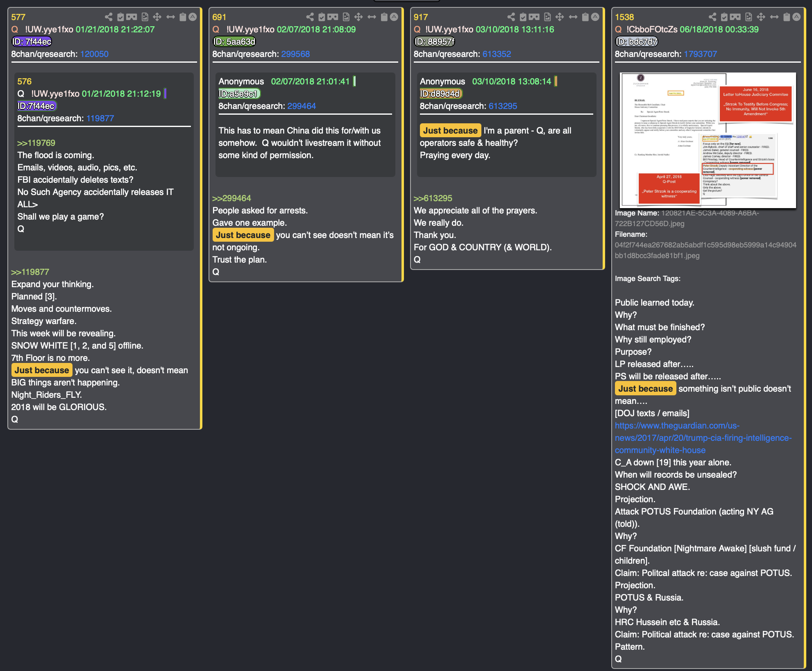Click the plain clipboard icon on post 691
Screen dimensions: 812x671
[384, 17]
